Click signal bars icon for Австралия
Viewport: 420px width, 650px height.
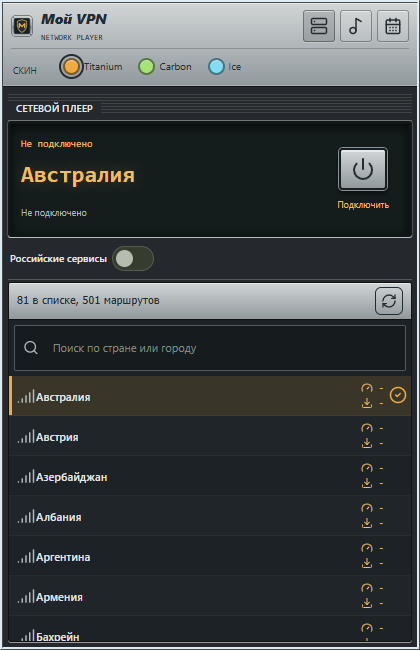26,396
